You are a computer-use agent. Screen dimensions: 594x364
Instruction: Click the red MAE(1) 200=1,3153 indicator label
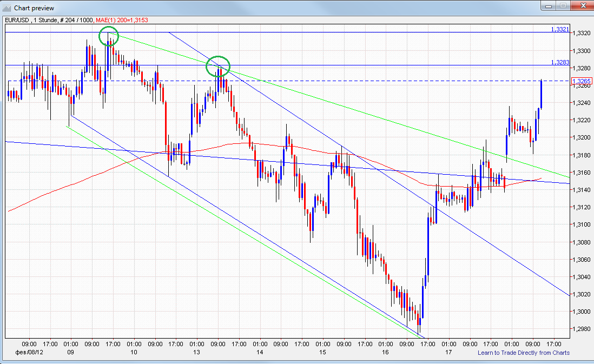click(x=122, y=20)
